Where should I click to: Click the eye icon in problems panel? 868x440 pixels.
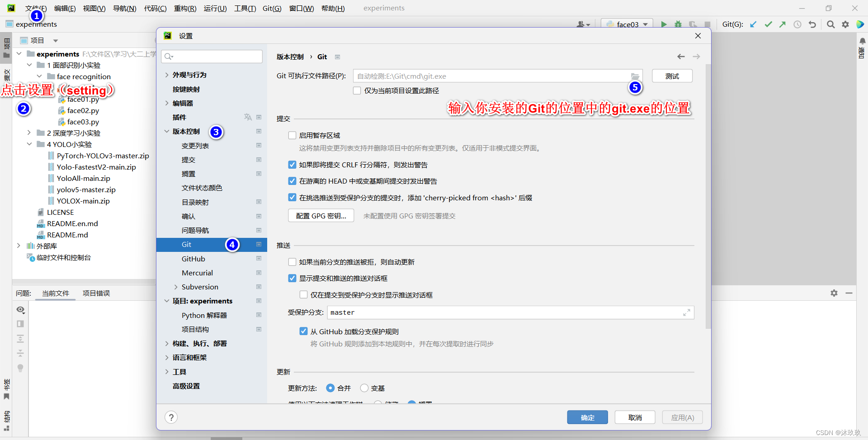click(x=20, y=310)
